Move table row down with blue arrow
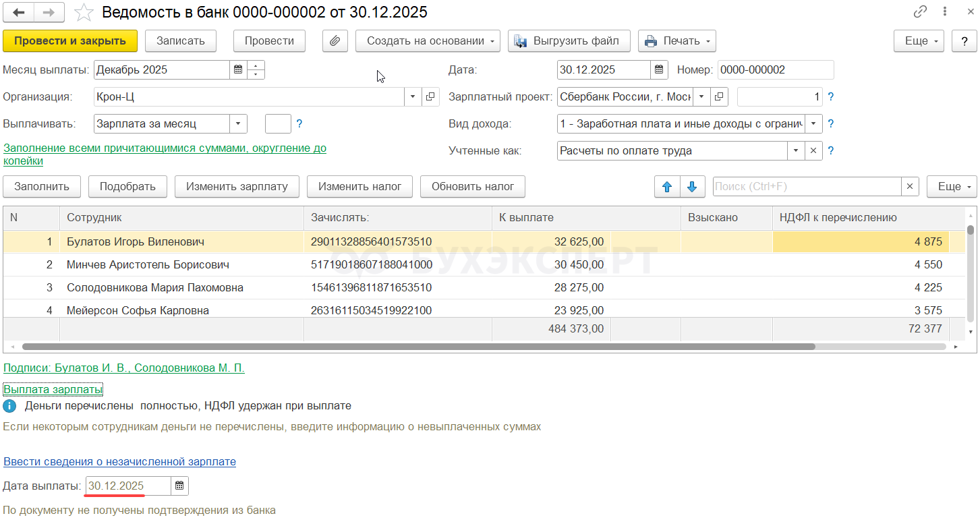Image resolution: width=980 pixels, height=522 pixels. 692,187
